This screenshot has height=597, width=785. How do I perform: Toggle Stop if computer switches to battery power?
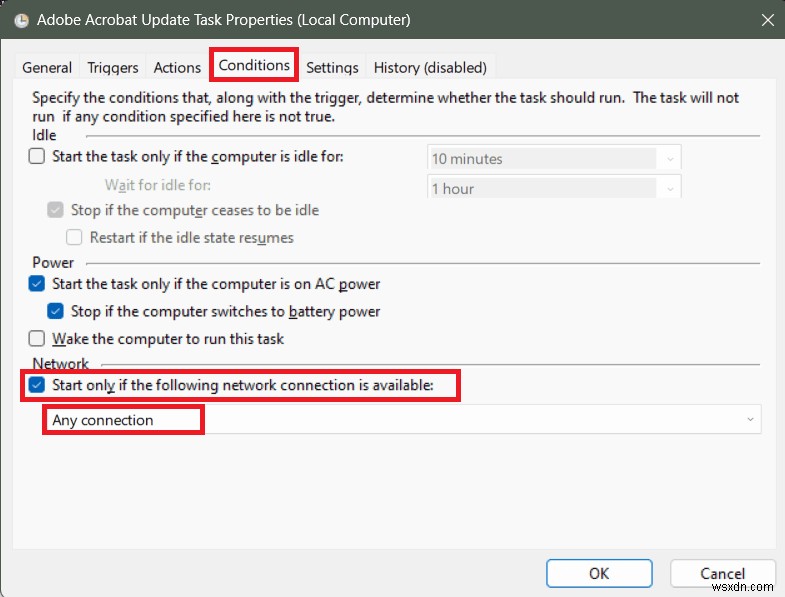55,311
